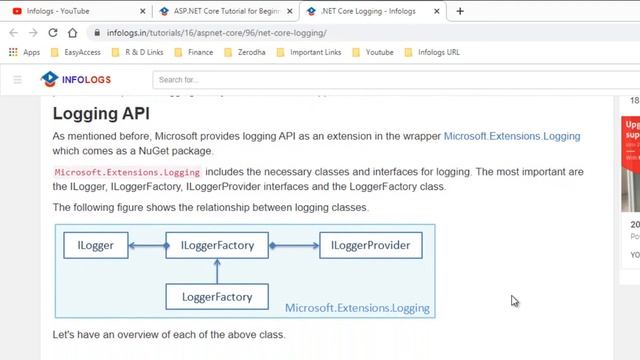Click 'Let's have an overview' sentence
Viewport: 640px width, 360px height.
(x=169, y=335)
